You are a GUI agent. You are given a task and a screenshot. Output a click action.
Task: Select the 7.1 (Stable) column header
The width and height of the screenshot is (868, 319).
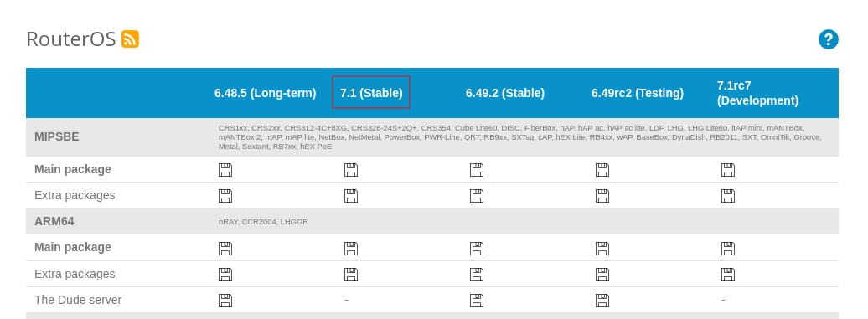371,93
